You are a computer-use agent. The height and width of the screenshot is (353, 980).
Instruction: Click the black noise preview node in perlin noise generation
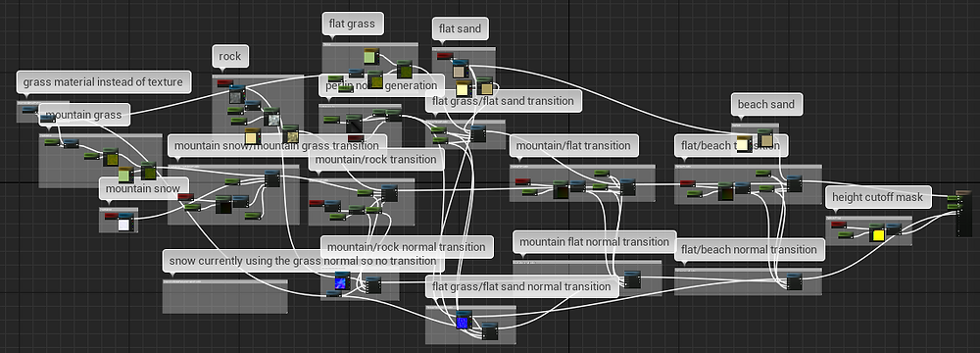click(x=355, y=124)
